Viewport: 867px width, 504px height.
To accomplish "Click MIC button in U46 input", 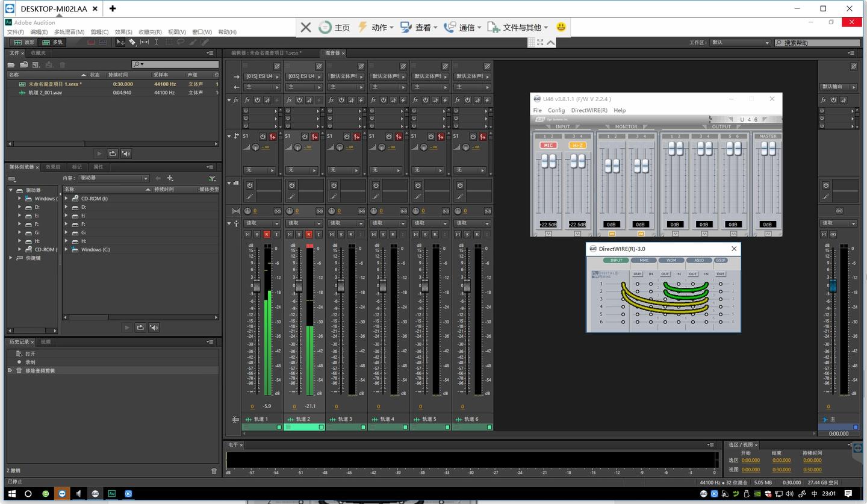I will pyautogui.click(x=548, y=145).
